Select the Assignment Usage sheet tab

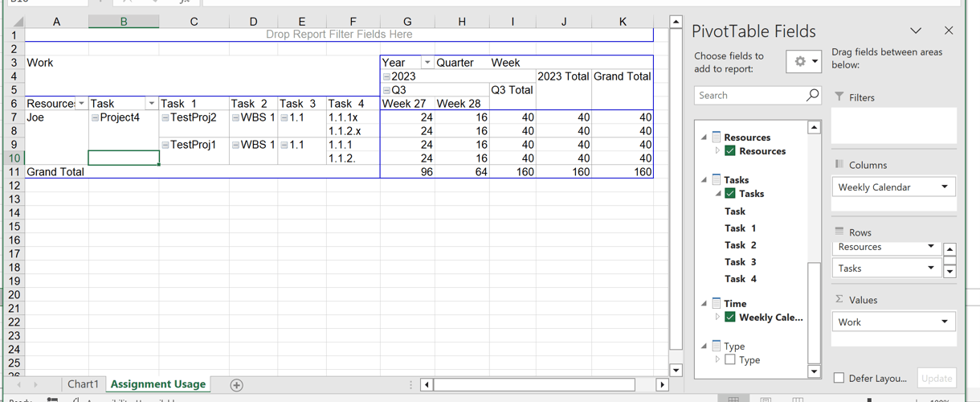click(158, 384)
